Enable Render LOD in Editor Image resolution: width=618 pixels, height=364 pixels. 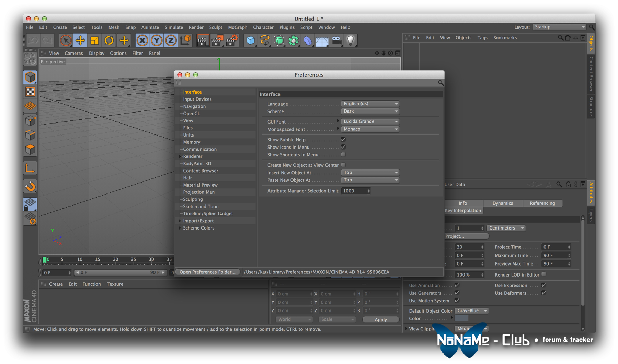click(x=544, y=274)
